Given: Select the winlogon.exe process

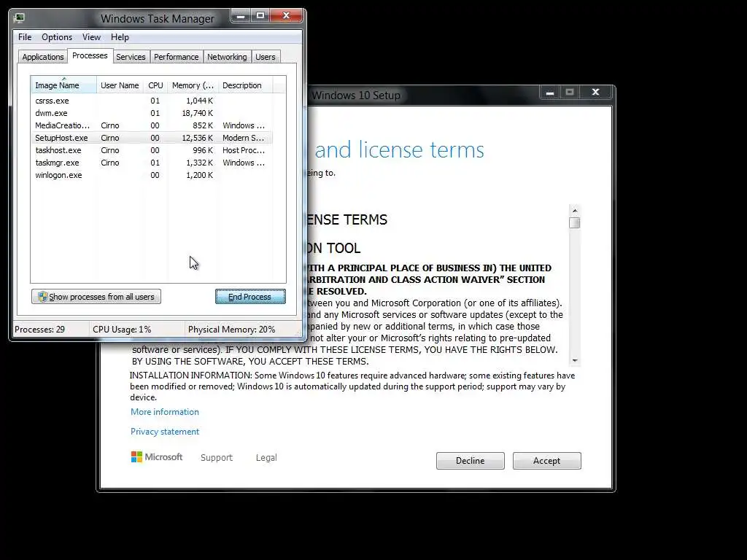Looking at the screenshot, I should click(152, 175).
